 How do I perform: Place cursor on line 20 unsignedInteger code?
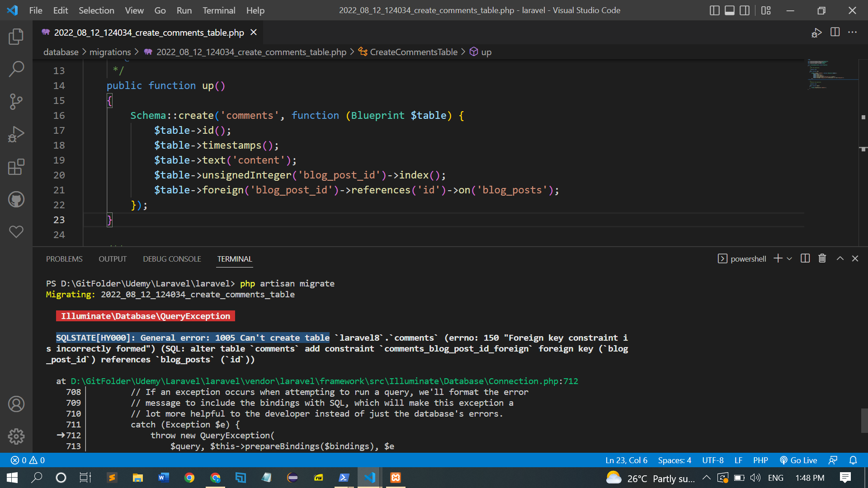pos(300,175)
